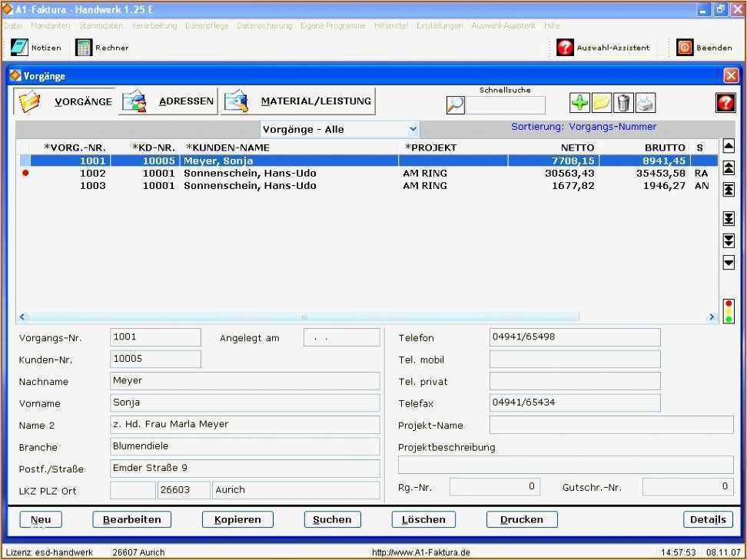Click the Rg.-Nr. field
Screen dimensions: 747x560
(494, 487)
